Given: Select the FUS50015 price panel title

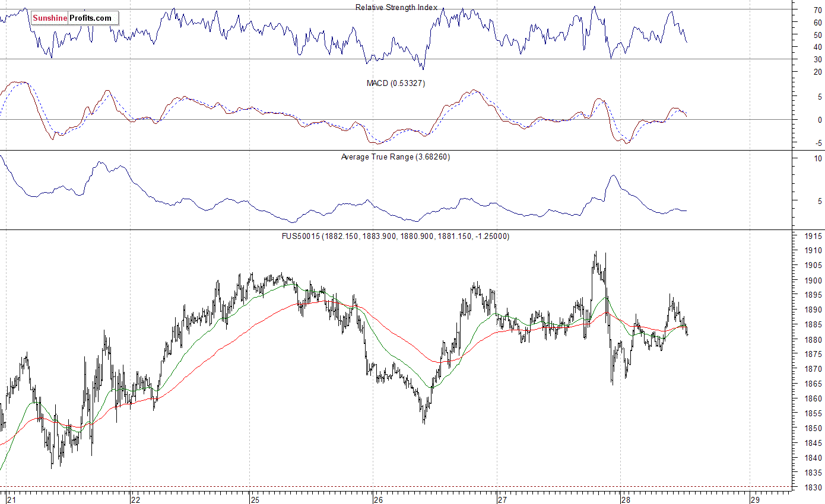Looking at the screenshot, I should [395, 237].
